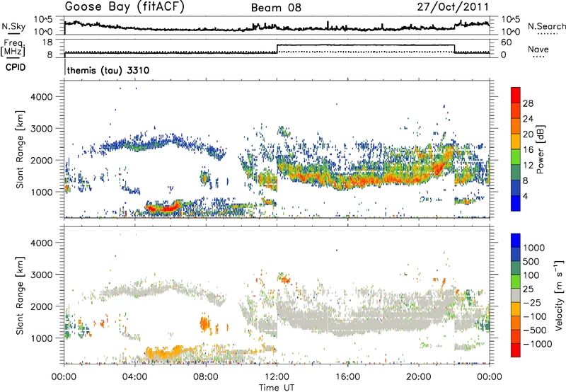566x392 pixels.
Task: Click the power panel 'Slant Range [km]' label
Action: coord(20,149)
